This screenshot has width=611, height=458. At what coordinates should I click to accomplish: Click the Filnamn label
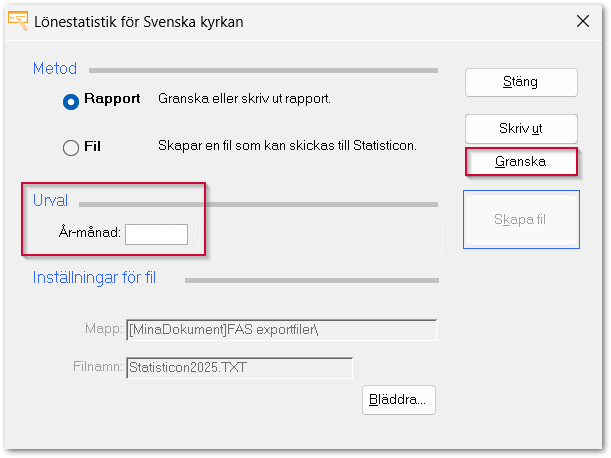tap(98, 367)
